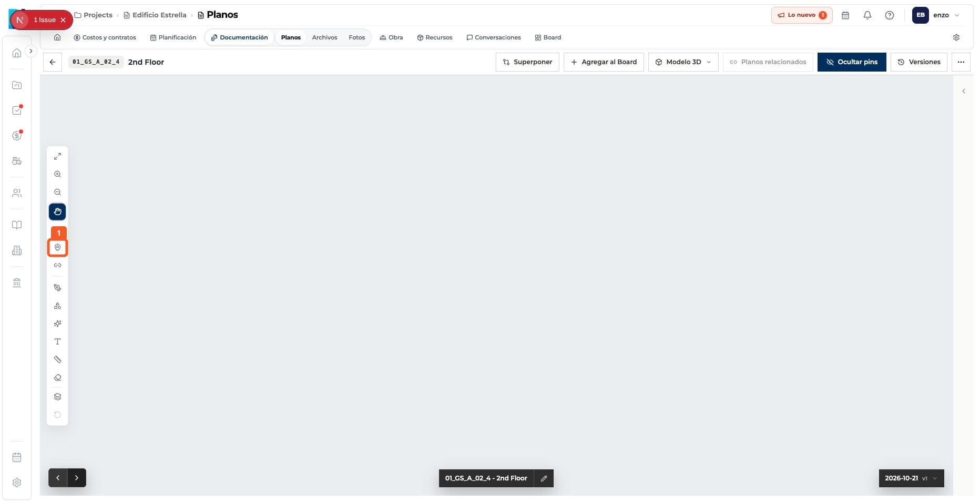
Task: Click the zoom in magnifier tool
Action: [x=57, y=174]
